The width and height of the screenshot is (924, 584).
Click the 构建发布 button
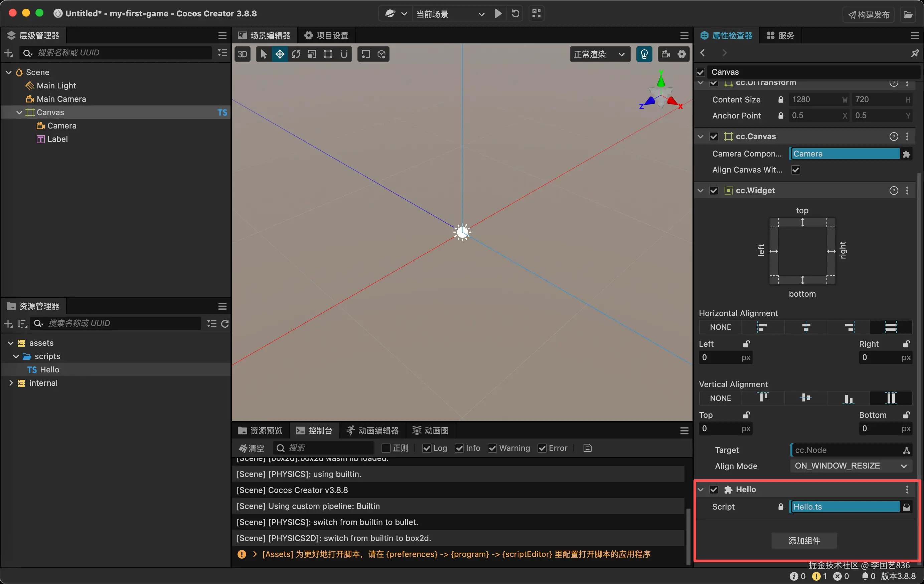[x=869, y=15]
